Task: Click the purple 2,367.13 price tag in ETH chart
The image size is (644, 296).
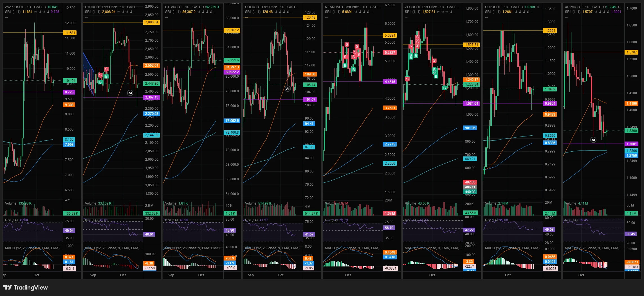Action: pos(152,97)
